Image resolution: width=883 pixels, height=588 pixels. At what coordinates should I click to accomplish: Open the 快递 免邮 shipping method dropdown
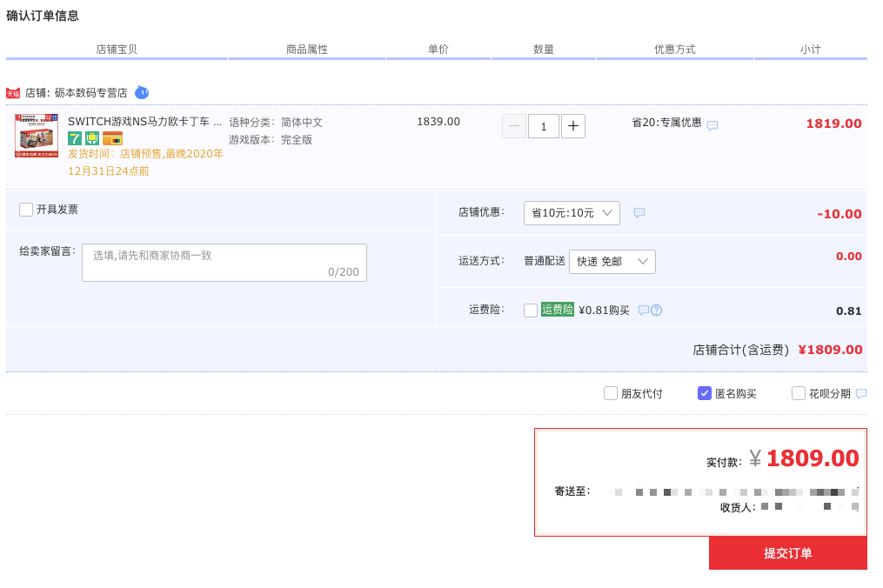[612, 261]
